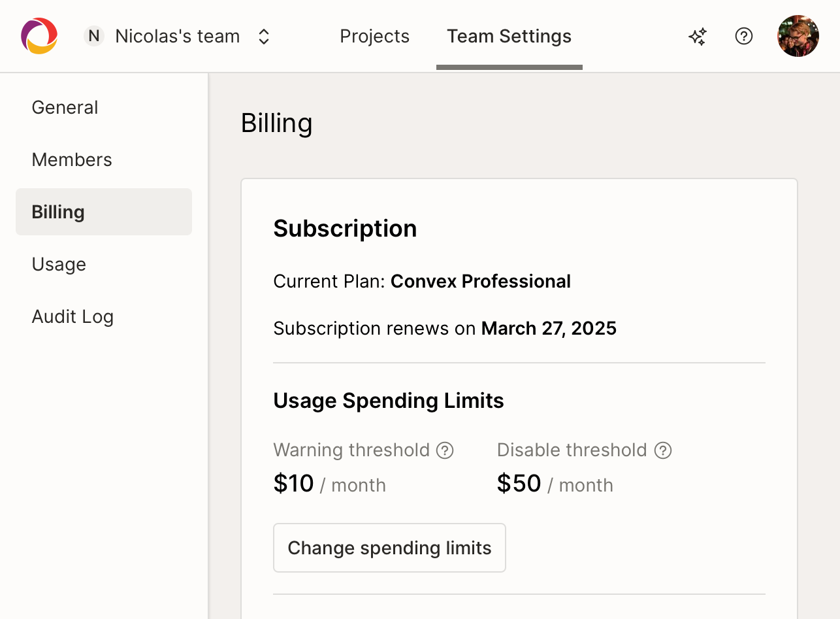This screenshot has height=619, width=840.
Task: Click the Disable threshold label
Action: 572,450
